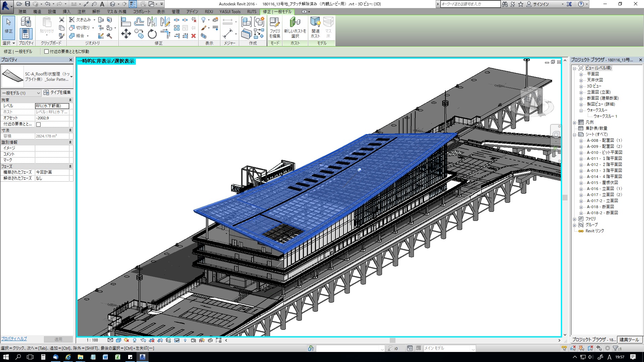
Task: Click the Aligned Dimension measure tool
Action: click(x=228, y=34)
